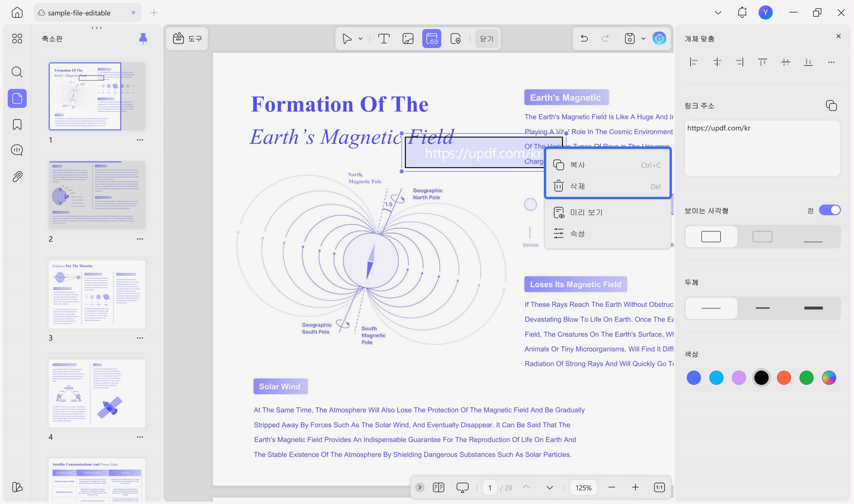Choose 미리 보기 from the context menu

pyautogui.click(x=607, y=212)
